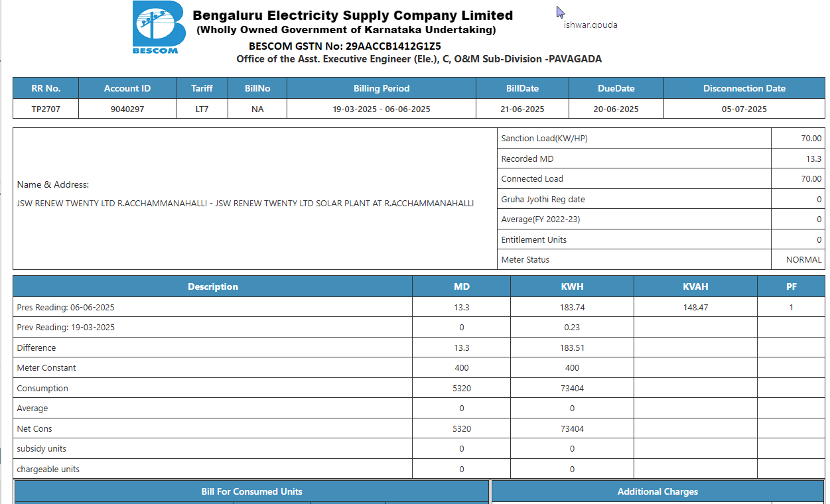Click the present KWH reading 183.74

(x=572, y=307)
